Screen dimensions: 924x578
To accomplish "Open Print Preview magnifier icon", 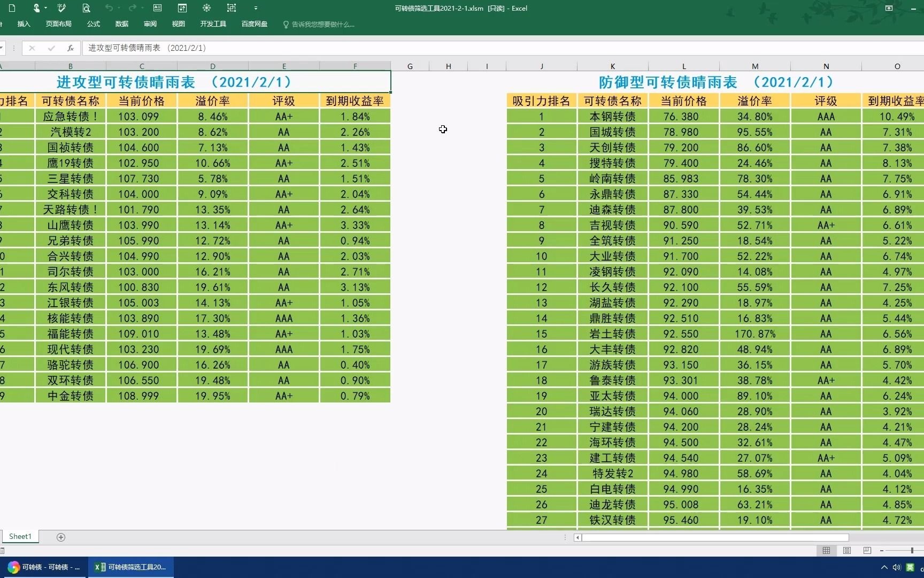I will pos(86,8).
